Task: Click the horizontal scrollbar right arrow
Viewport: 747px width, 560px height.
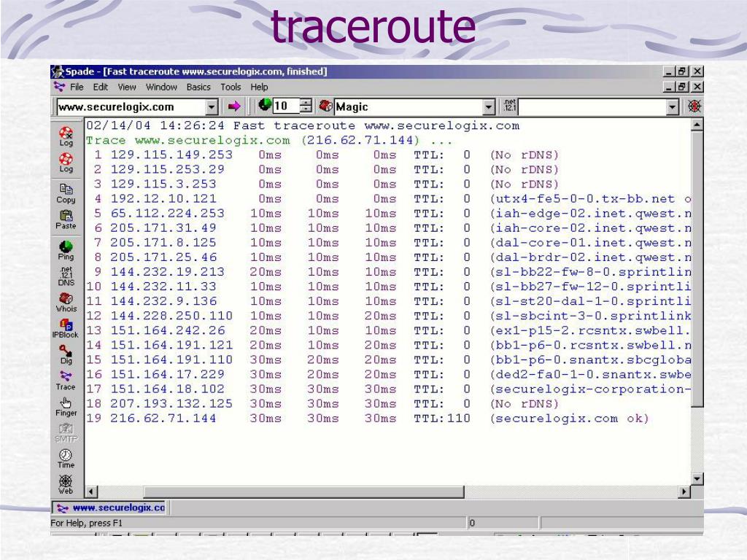Action: pyautogui.click(x=684, y=491)
